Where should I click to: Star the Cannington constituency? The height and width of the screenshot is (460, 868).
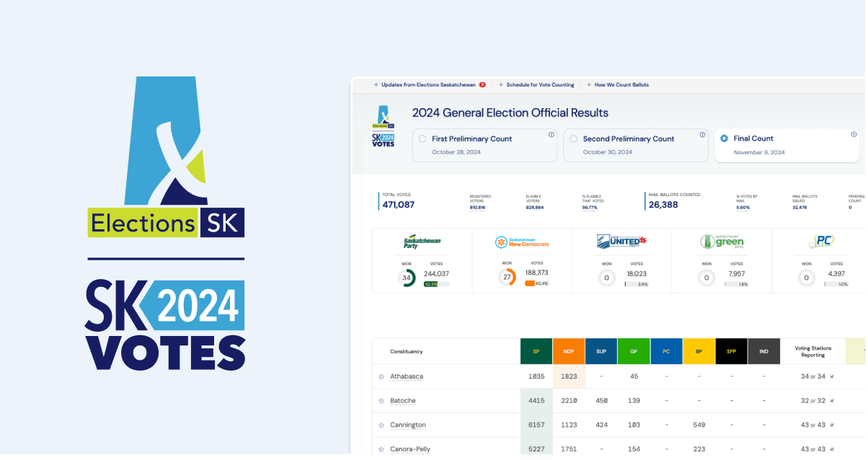[x=381, y=425]
